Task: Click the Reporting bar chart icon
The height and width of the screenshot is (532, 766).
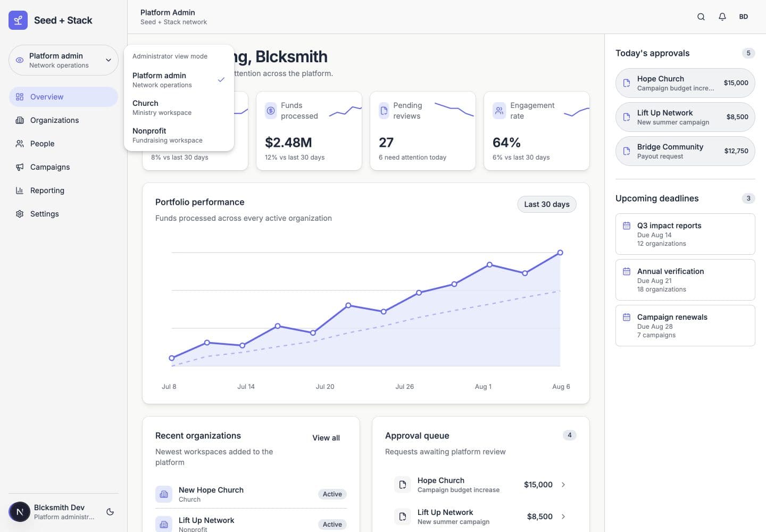Action: (20, 190)
